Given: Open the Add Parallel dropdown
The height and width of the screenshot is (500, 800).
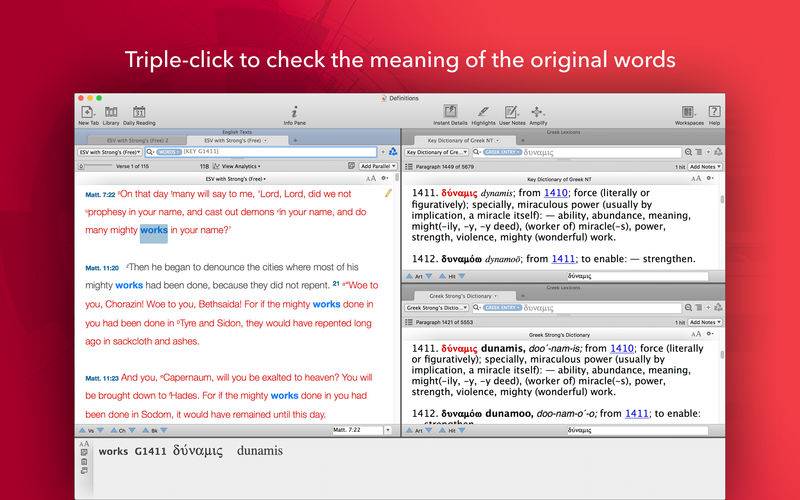Looking at the screenshot, I should tap(378, 166).
